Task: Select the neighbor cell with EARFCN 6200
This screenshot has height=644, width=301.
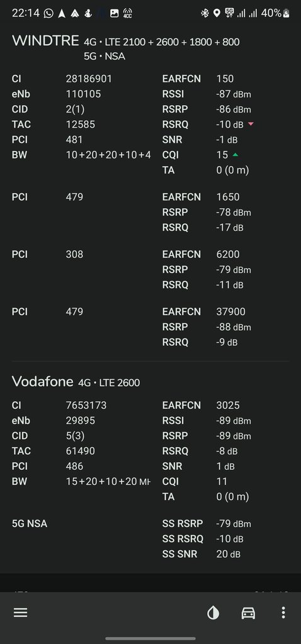Action: tap(150, 269)
